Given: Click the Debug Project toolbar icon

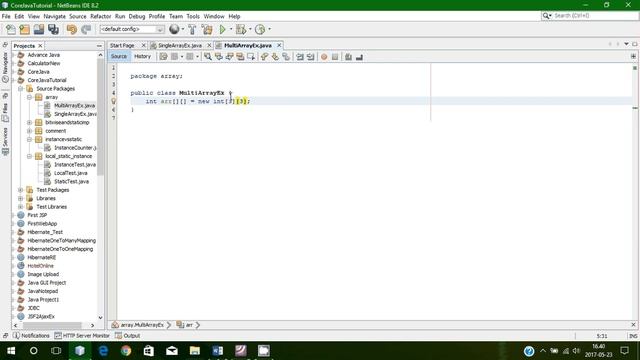Looking at the screenshot, I should pyautogui.click(x=241, y=29).
